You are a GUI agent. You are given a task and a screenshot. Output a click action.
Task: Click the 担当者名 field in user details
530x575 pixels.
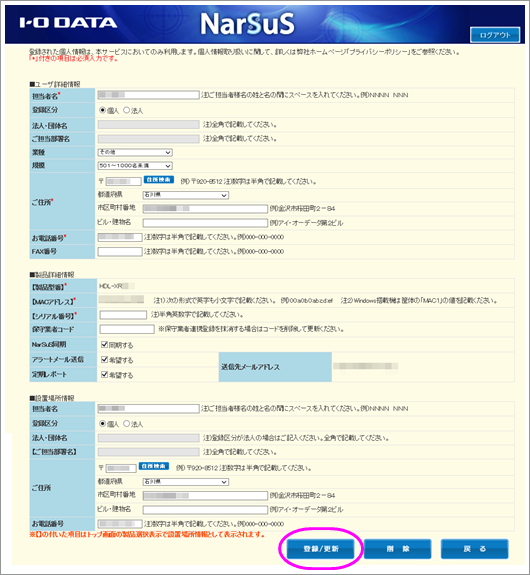click(148, 95)
